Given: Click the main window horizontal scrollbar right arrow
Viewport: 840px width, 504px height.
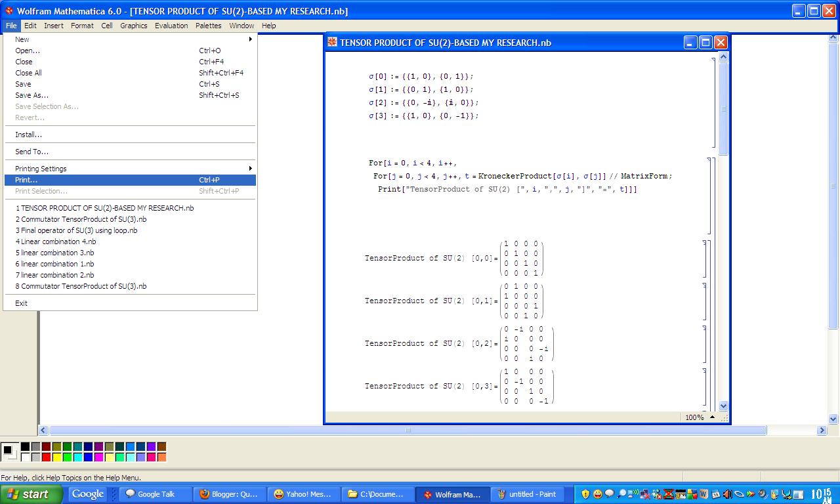Looking at the screenshot, I should pos(822,430).
